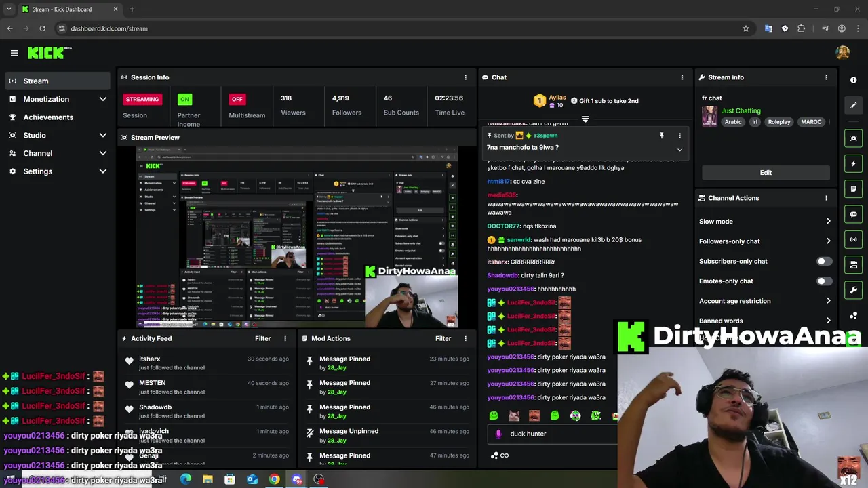Open the Just Chatting category link

pos(741,110)
